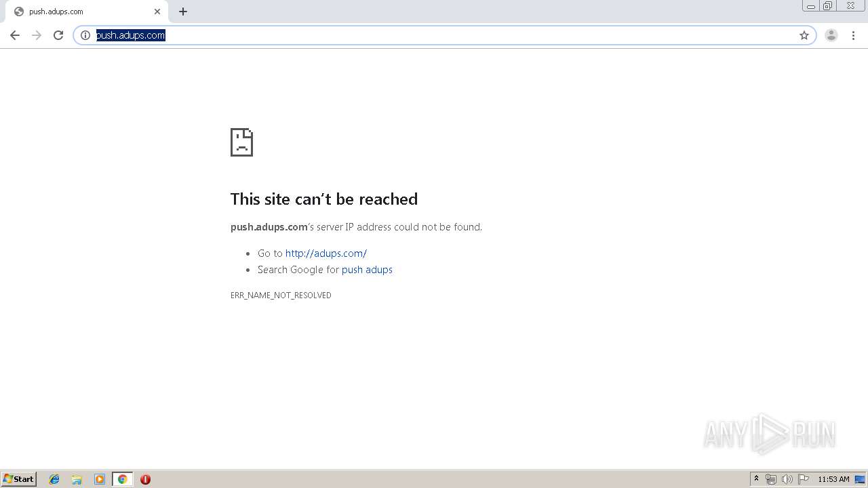Open the volume speaker tray icon
Viewport: 868px width, 488px height.
coord(787,479)
